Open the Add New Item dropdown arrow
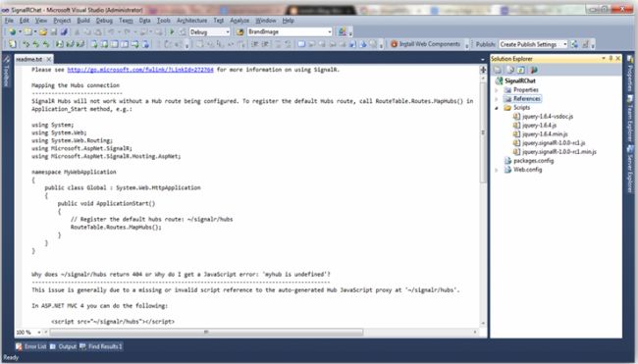The height and width of the screenshot is (364, 638). [x=35, y=31]
